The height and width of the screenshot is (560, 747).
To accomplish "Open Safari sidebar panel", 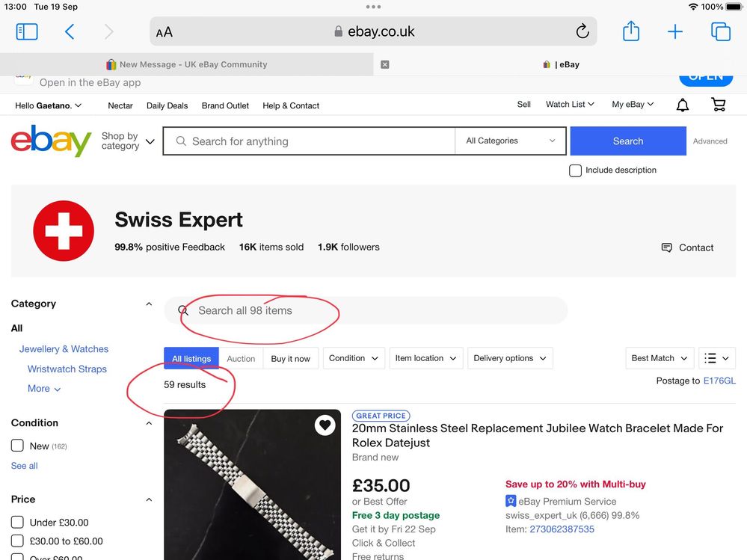I will 27,31.
